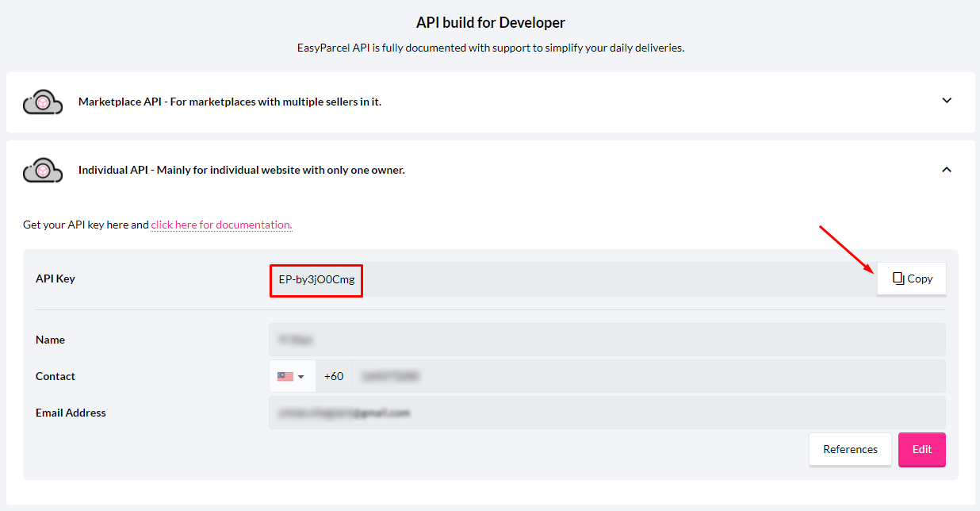This screenshot has width=980, height=511.
Task: Click the API Key label
Action: coord(56,279)
